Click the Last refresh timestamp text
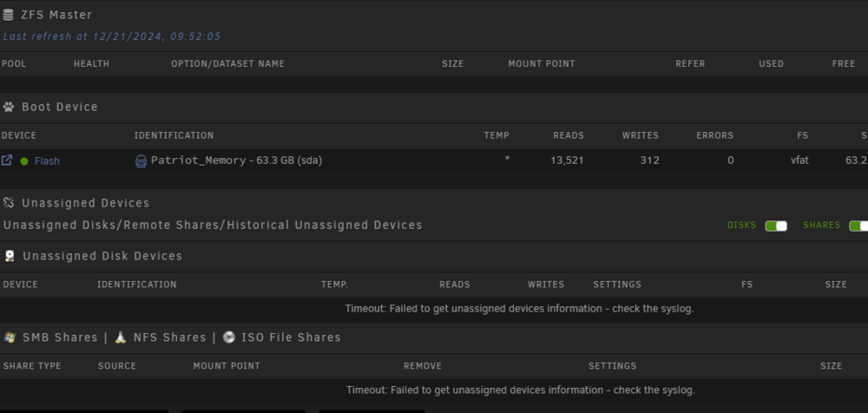This screenshot has height=413, width=868. pyautogui.click(x=112, y=36)
